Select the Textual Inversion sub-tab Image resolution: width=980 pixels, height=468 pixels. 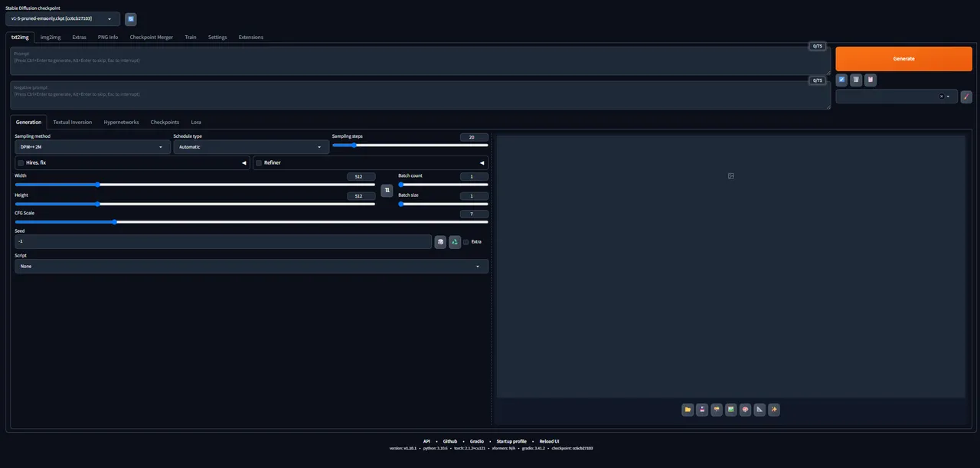tap(73, 122)
